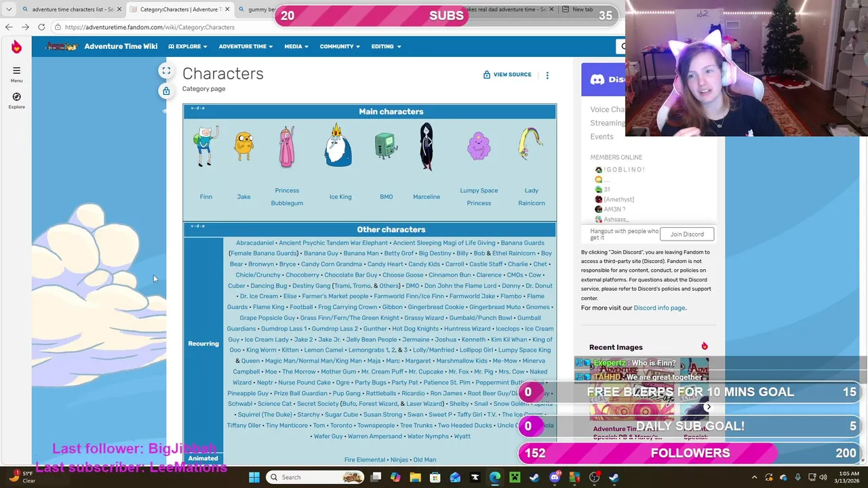Close the Category:Characters tab

(x=227, y=9)
